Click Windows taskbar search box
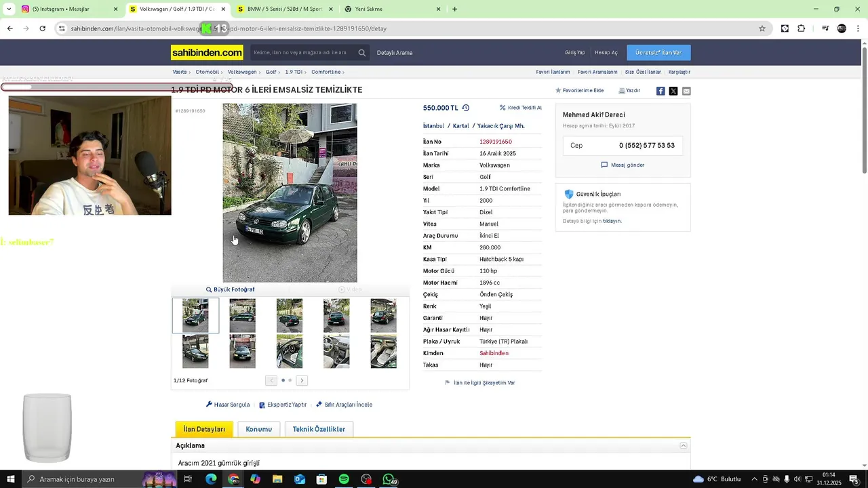Screen dimensions: 868x488 pos(81,479)
